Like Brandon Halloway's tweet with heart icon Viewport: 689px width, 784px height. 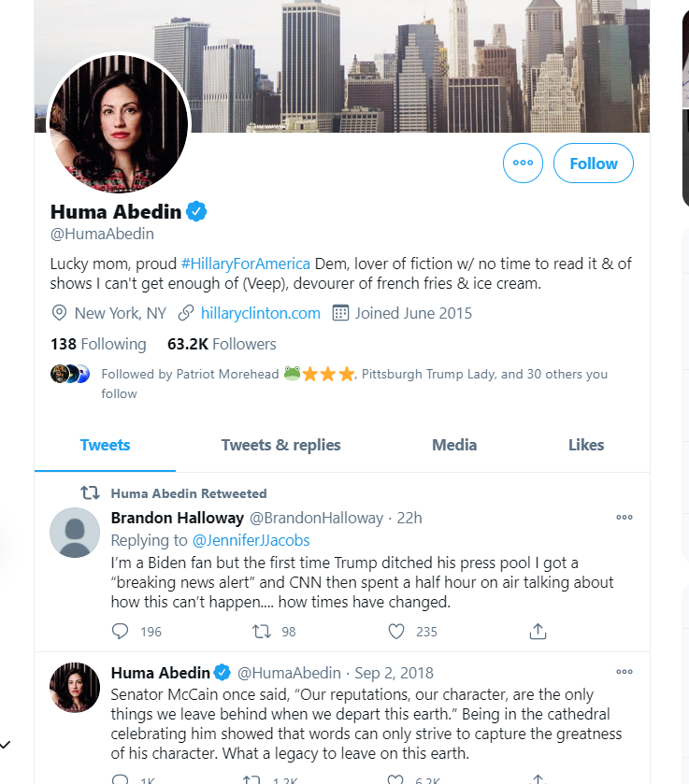click(396, 632)
